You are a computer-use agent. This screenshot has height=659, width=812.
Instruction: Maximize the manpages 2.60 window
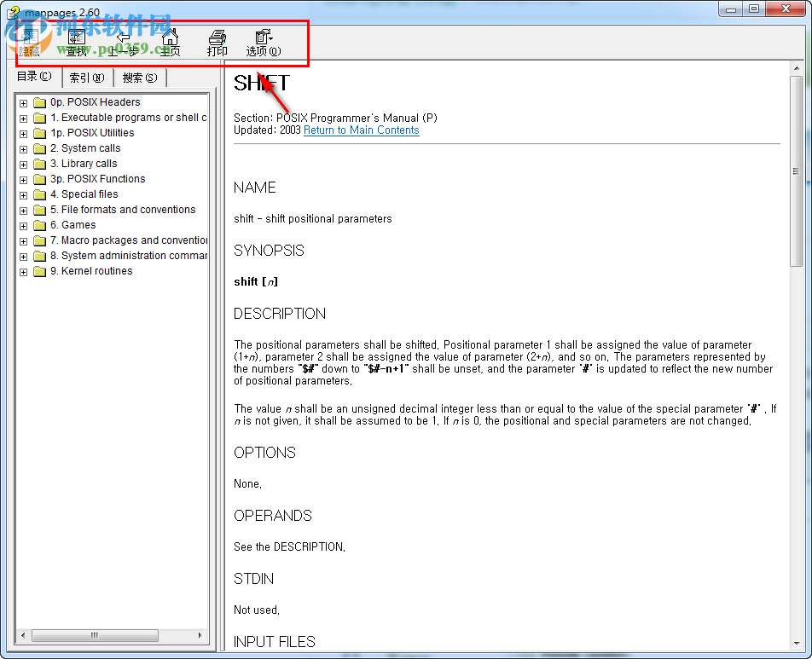pyautogui.click(x=754, y=9)
